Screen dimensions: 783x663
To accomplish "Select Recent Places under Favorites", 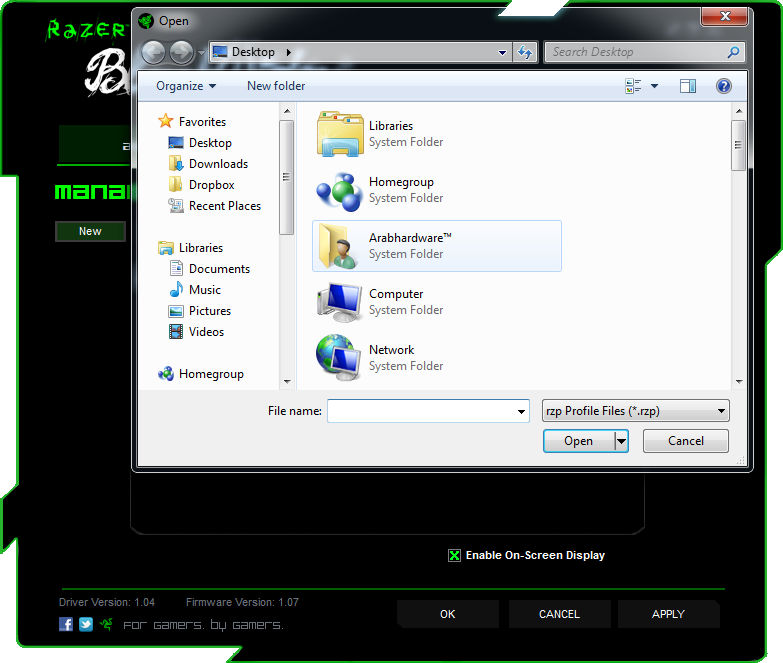I will coord(225,206).
